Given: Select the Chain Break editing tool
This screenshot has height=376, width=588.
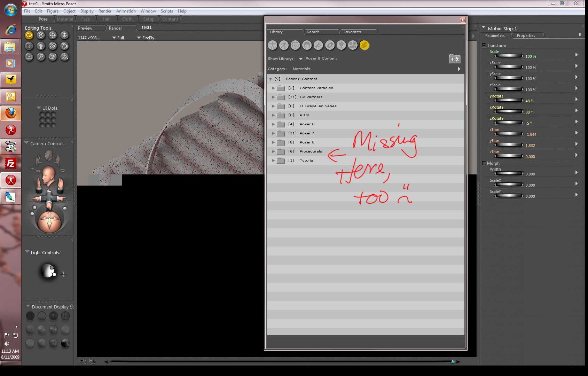Looking at the screenshot, I should pos(53,46).
